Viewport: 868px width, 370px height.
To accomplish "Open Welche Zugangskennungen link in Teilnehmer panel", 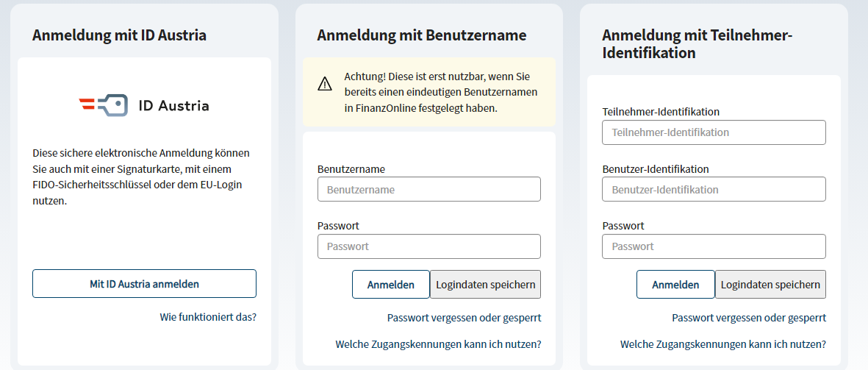I will pyautogui.click(x=723, y=344).
